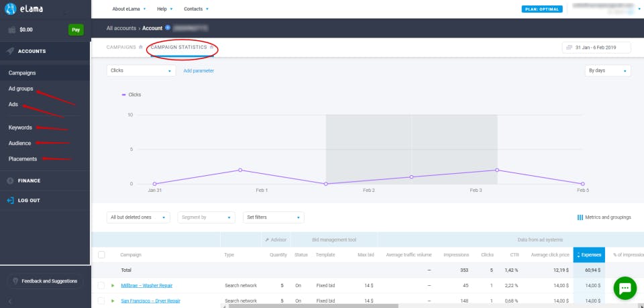Click the Finance sidebar section
644x308 pixels.
(x=45, y=181)
